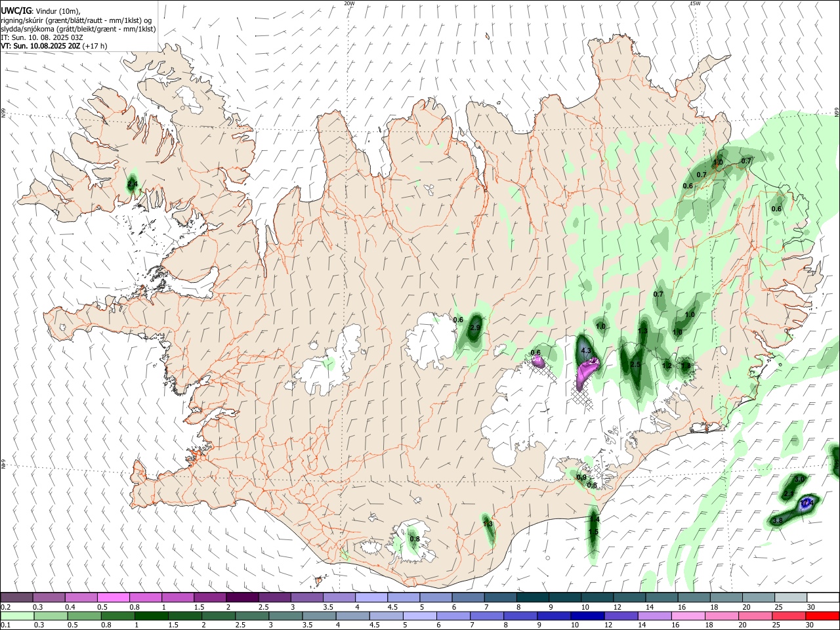Click the 15W longitude label at top
Viewport: 840px width, 630px height.
coord(695,3)
